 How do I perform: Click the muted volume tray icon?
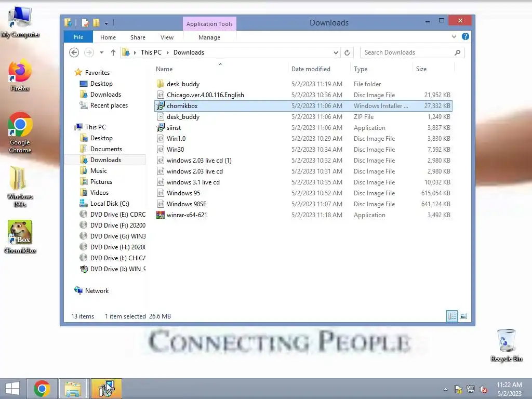coord(483,390)
